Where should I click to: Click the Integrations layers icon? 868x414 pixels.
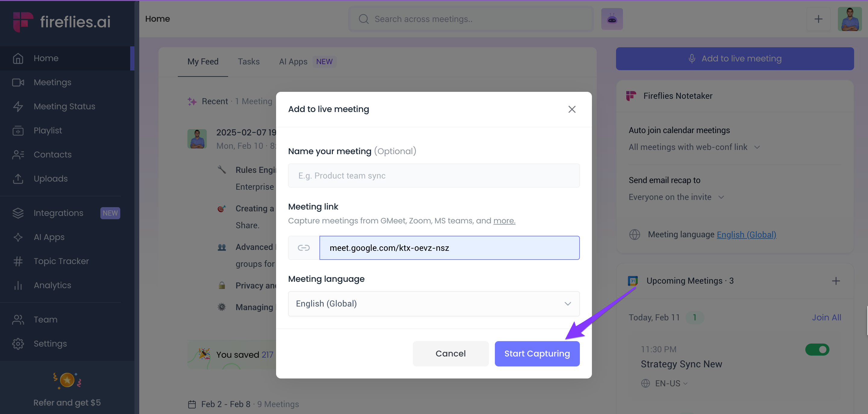18,213
